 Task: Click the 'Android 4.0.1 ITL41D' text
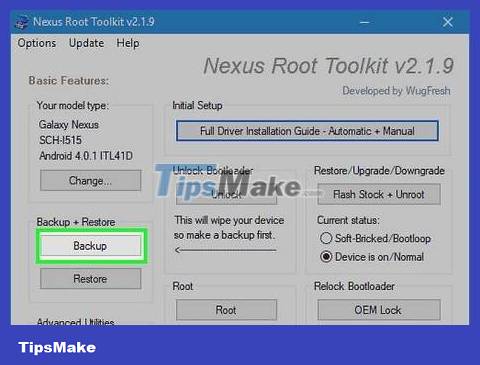[x=86, y=156]
